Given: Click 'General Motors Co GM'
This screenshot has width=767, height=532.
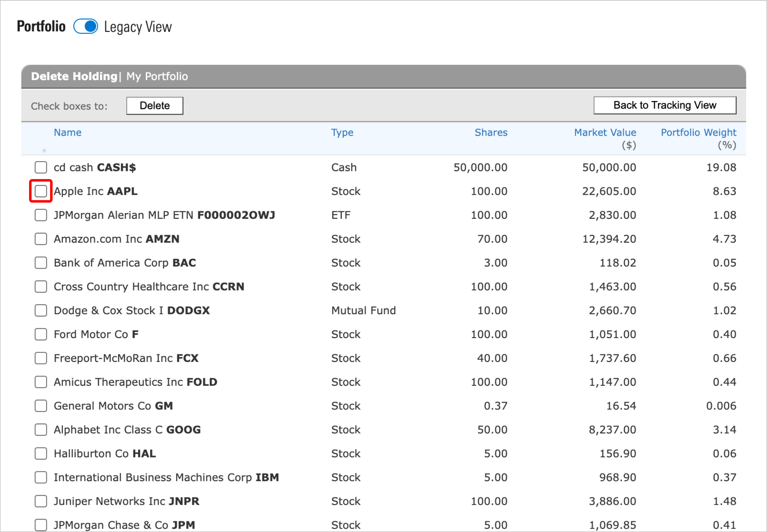Looking at the screenshot, I should (113, 406).
